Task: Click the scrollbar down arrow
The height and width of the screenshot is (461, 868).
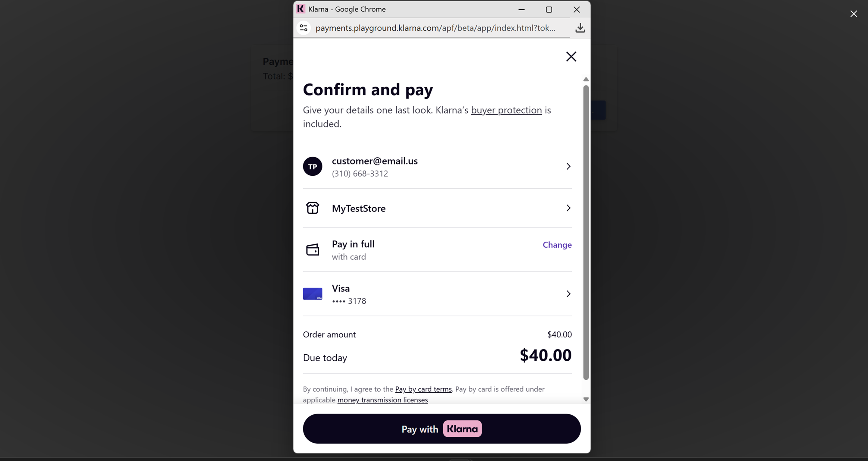Action: [586, 399]
